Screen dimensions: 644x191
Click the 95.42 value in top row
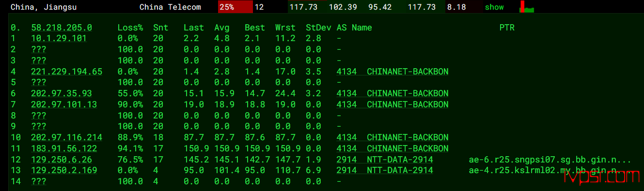pyautogui.click(x=380, y=7)
